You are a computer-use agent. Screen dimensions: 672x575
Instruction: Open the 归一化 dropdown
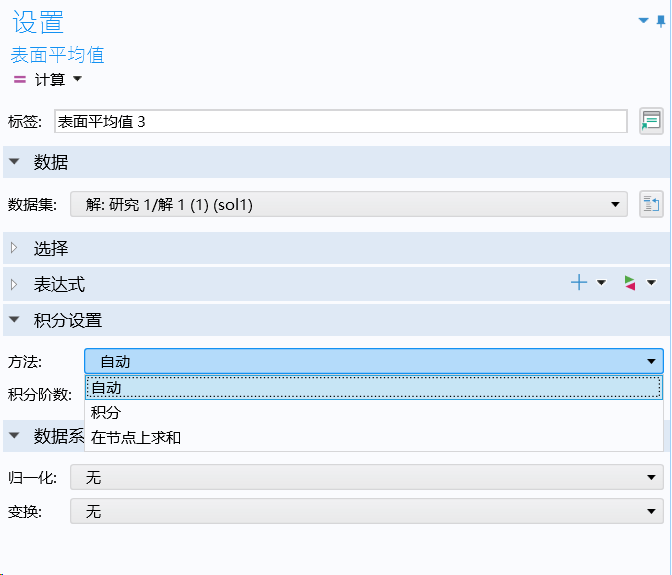pyautogui.click(x=366, y=478)
